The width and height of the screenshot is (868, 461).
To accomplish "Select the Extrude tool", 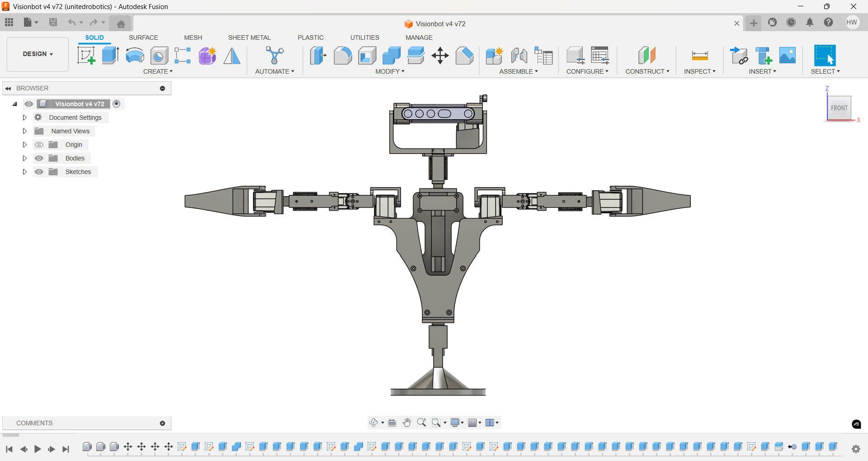I will [x=110, y=55].
